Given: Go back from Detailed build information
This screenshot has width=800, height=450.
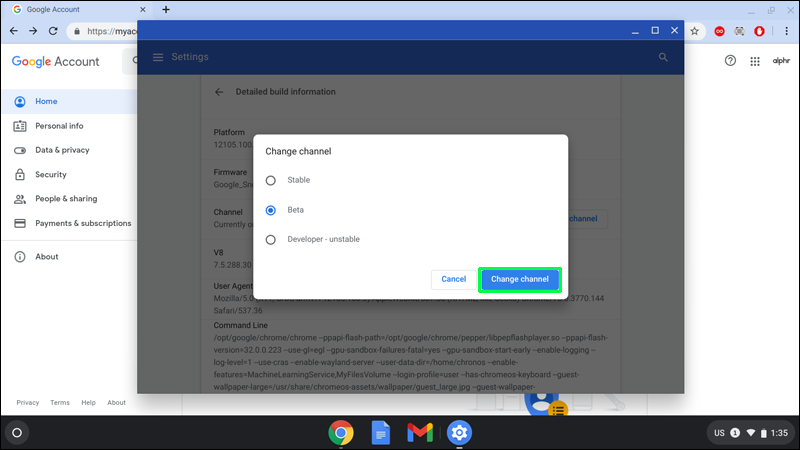Looking at the screenshot, I should coord(219,92).
